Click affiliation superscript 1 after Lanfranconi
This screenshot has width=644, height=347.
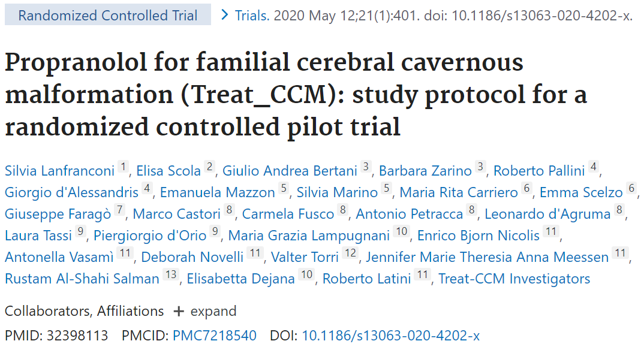pyautogui.click(x=123, y=168)
